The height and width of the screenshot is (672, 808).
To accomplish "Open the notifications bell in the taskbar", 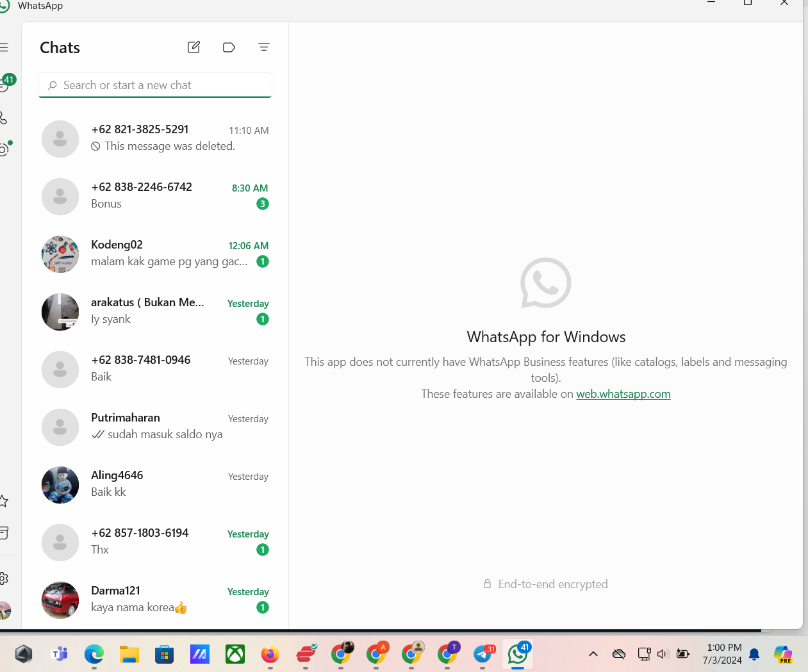I will click(x=755, y=654).
